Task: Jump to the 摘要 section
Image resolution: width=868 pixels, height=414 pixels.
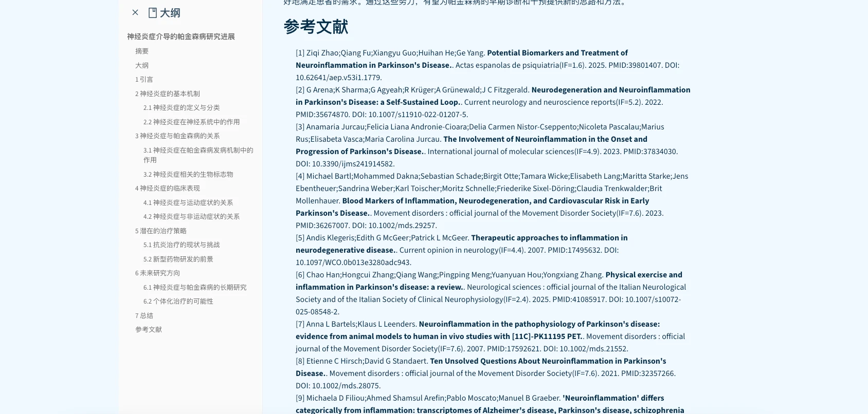Action: point(142,51)
